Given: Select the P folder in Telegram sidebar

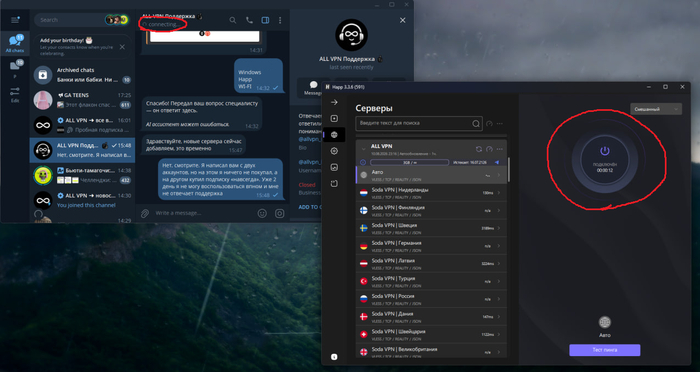Looking at the screenshot, I should [x=15, y=69].
